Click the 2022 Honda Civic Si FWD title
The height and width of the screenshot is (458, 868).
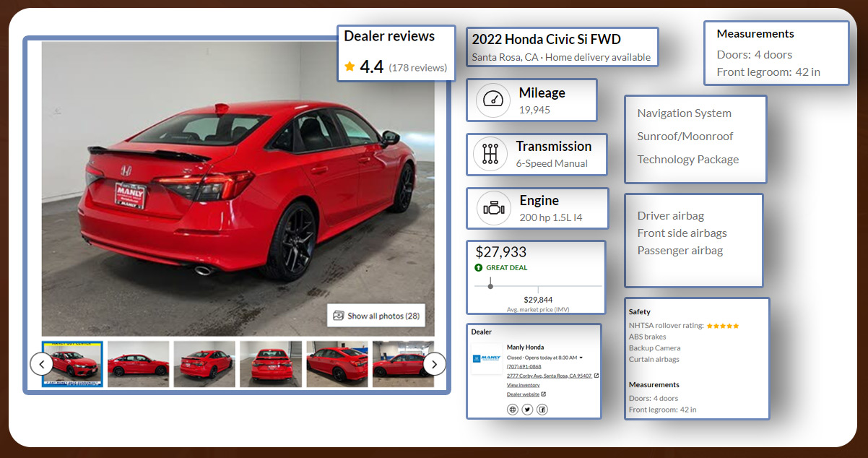tap(547, 40)
